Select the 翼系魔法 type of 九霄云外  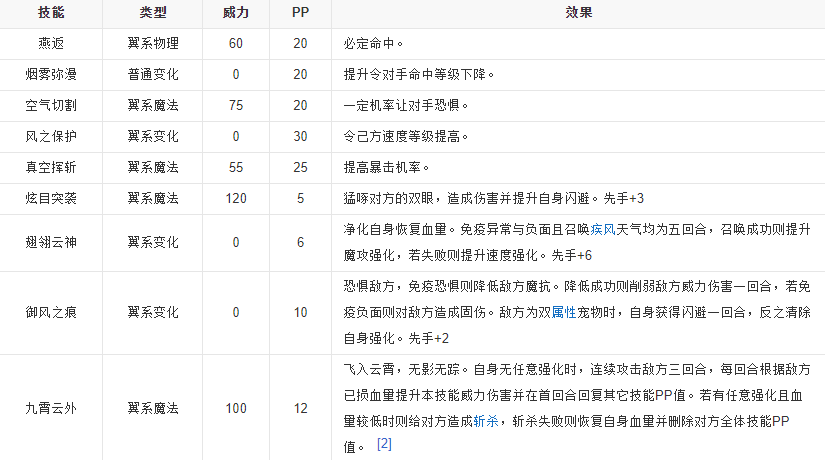pyautogui.click(x=153, y=408)
